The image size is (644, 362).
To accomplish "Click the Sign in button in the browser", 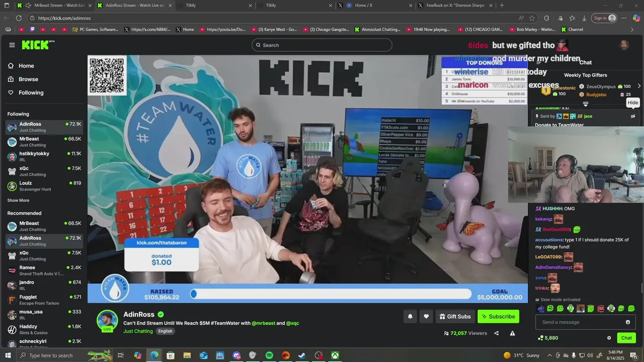I will coord(604,18).
